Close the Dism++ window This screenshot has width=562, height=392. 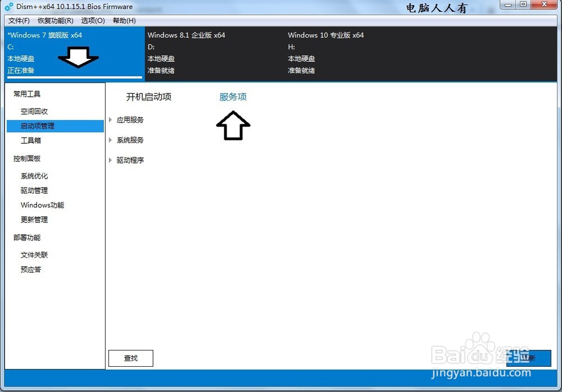[x=544, y=4]
